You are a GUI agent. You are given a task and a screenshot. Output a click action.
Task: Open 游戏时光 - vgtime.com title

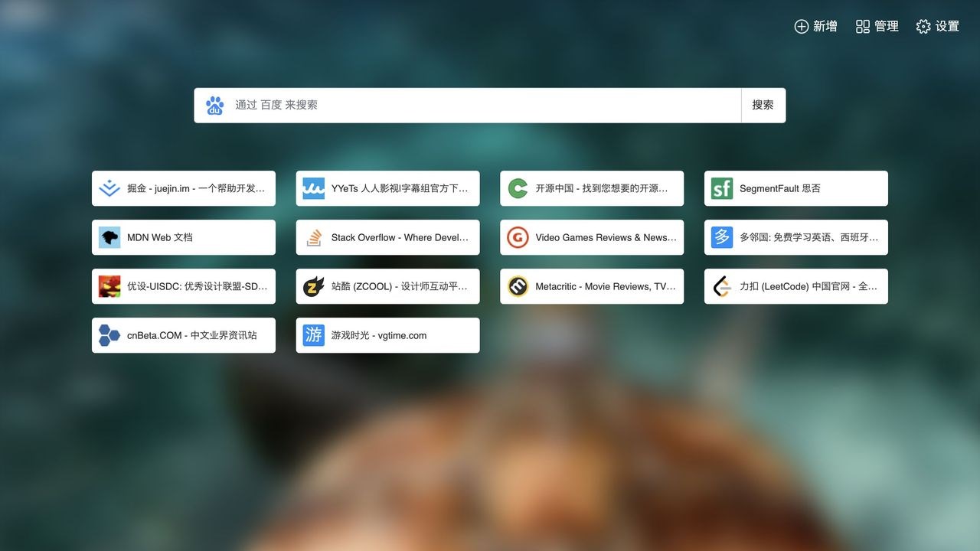point(379,335)
